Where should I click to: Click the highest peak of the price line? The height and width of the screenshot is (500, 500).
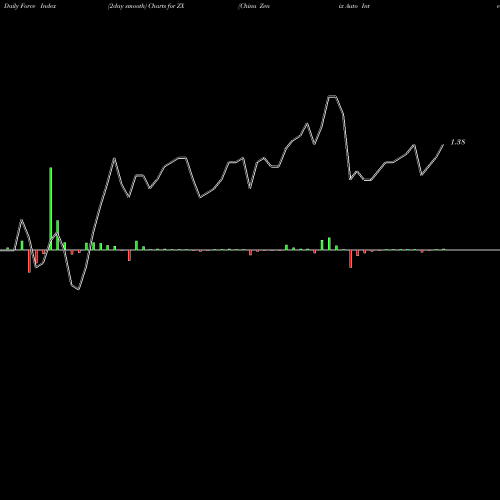pos(332,97)
